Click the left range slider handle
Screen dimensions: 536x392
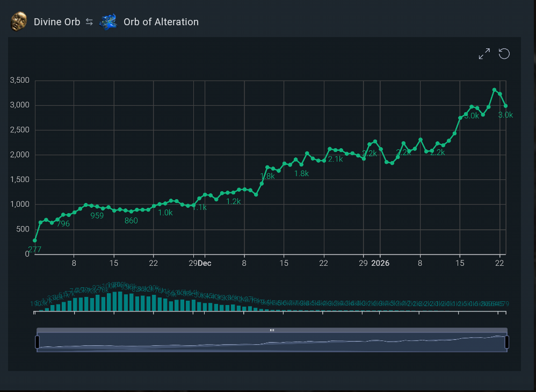point(37,342)
